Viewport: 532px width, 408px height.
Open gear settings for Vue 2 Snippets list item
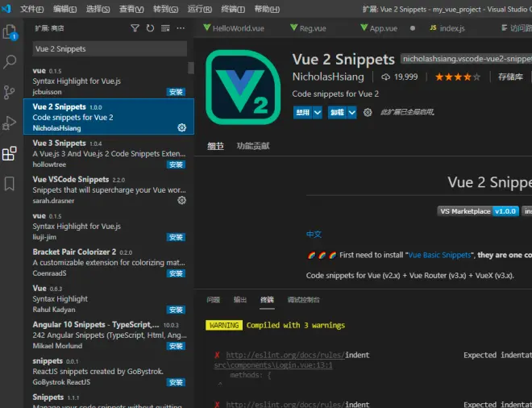coord(182,127)
